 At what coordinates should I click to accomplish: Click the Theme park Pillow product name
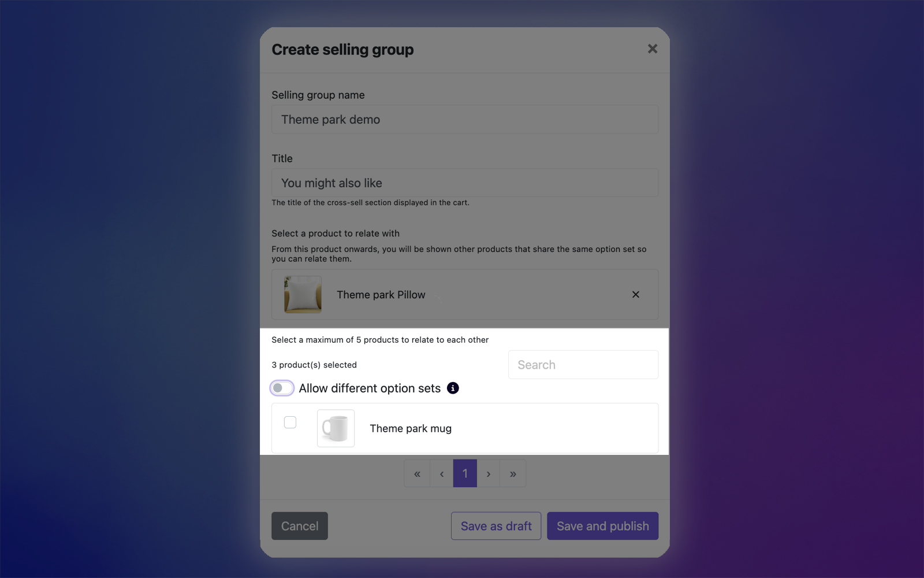[381, 295]
